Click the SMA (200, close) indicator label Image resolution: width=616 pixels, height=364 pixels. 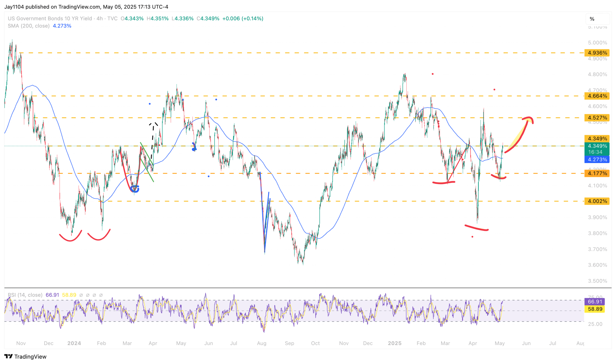point(28,26)
